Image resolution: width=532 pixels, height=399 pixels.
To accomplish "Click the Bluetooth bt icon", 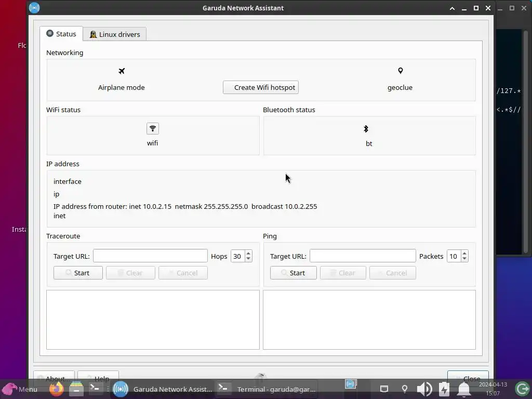I will tap(366, 129).
